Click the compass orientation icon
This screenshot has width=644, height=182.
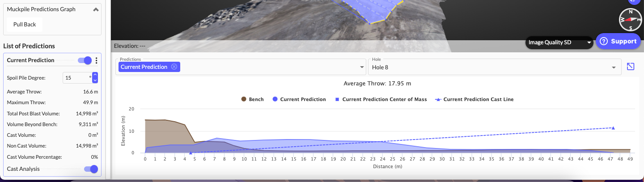(630, 20)
